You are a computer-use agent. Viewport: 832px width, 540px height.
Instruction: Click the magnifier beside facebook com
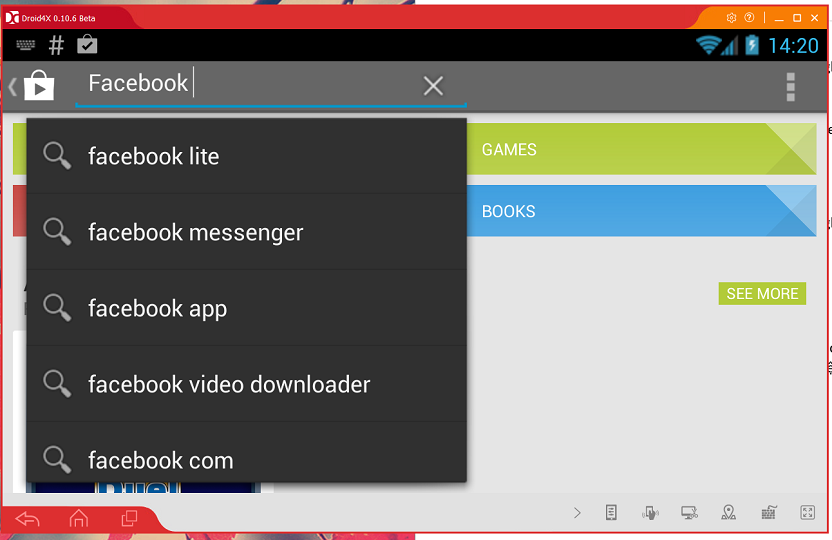(57, 459)
